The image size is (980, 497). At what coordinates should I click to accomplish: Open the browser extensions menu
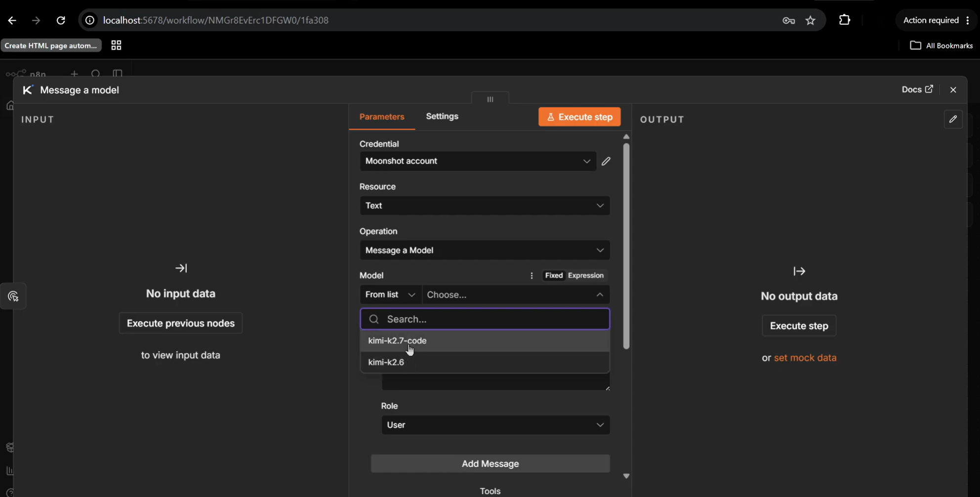click(x=845, y=20)
